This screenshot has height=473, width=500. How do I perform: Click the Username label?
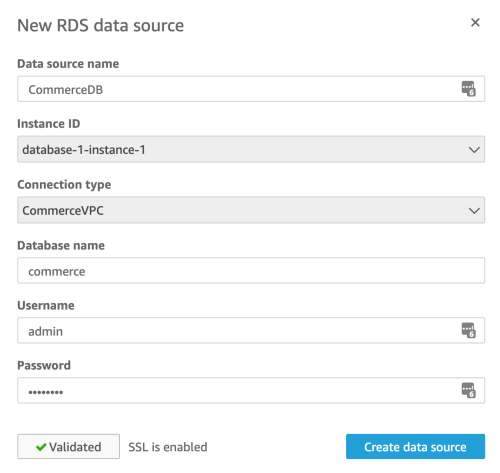pos(46,305)
